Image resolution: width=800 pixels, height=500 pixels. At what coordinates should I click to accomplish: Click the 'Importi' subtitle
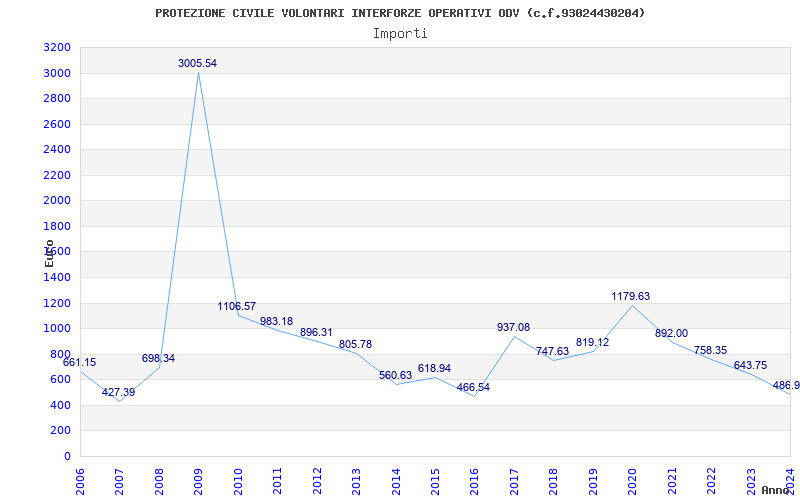click(400, 34)
